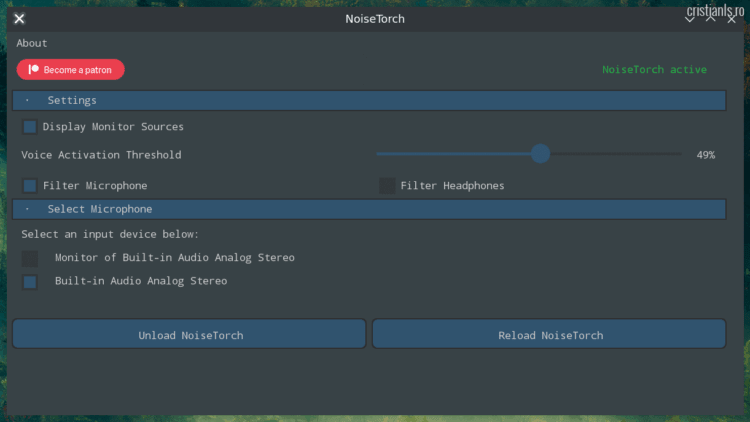Click the Voice Activation Threshold label
750x422 pixels.
point(101,155)
